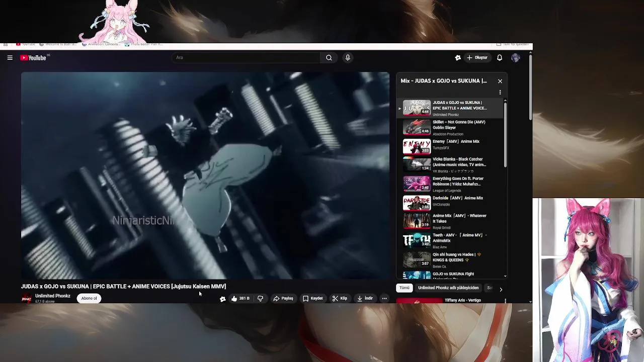Create a clip with Klip

click(340, 299)
